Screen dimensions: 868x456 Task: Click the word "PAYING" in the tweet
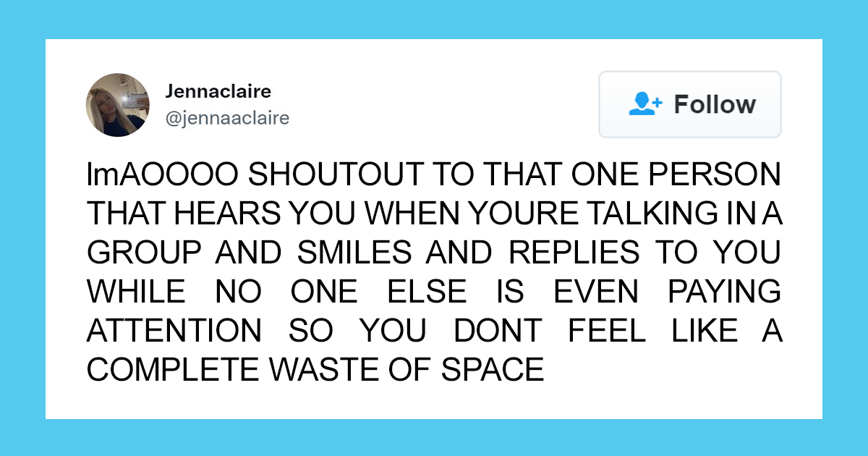(724, 292)
